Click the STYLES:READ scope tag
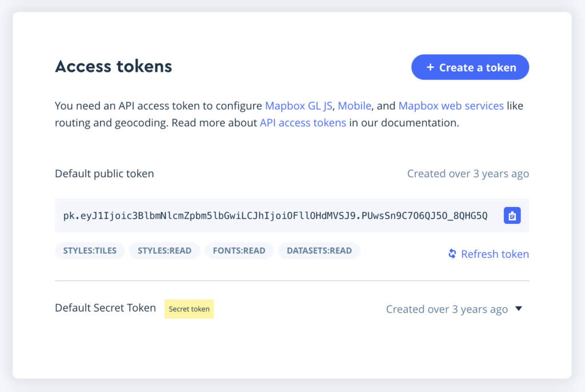Viewport: 585px width, 392px height. [165, 250]
